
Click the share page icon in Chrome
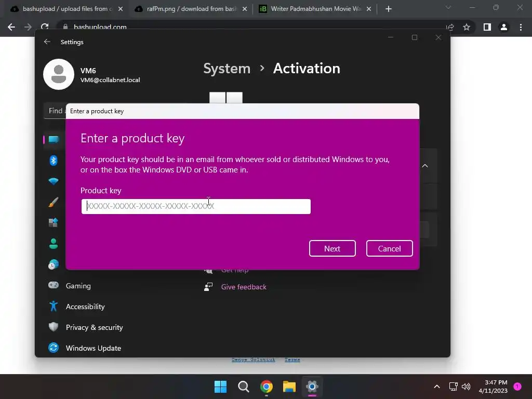point(450,27)
